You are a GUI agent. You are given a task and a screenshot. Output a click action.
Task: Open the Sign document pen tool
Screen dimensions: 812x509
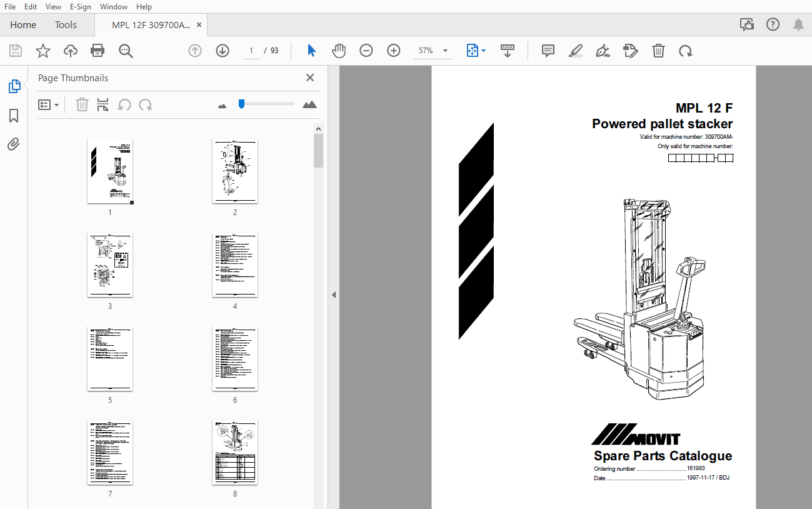click(603, 51)
